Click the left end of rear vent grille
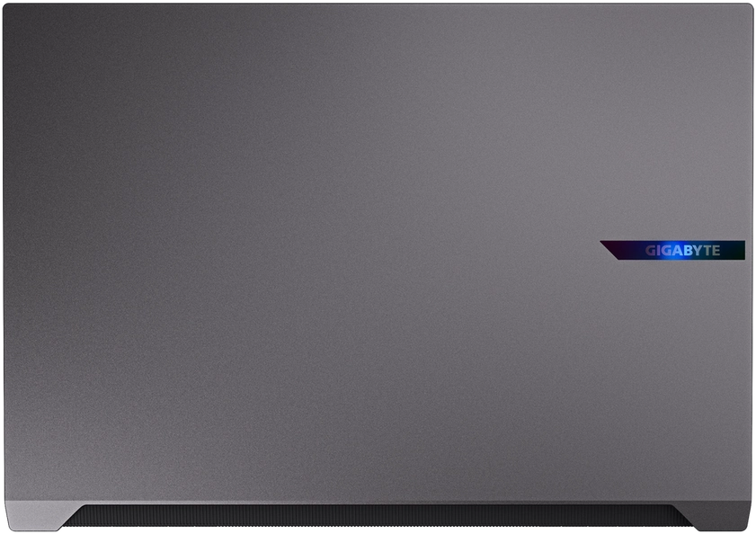This screenshot has height=534, width=756. (x=76, y=520)
